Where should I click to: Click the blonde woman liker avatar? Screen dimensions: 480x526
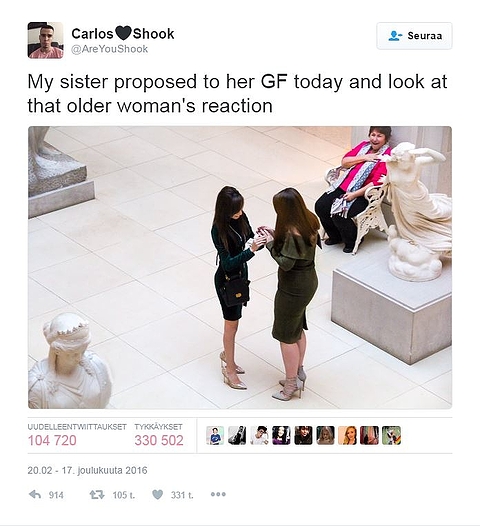click(x=347, y=435)
